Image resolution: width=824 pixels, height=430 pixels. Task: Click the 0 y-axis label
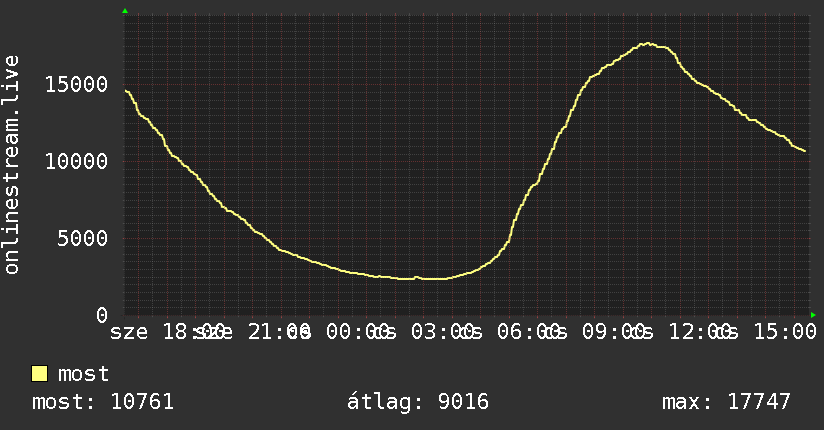[102, 315]
